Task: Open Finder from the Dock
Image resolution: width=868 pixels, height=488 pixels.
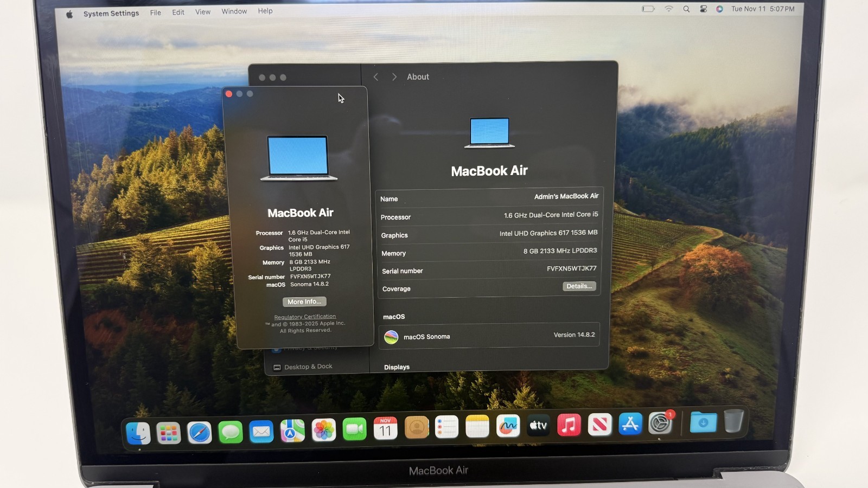Action: pyautogui.click(x=138, y=433)
